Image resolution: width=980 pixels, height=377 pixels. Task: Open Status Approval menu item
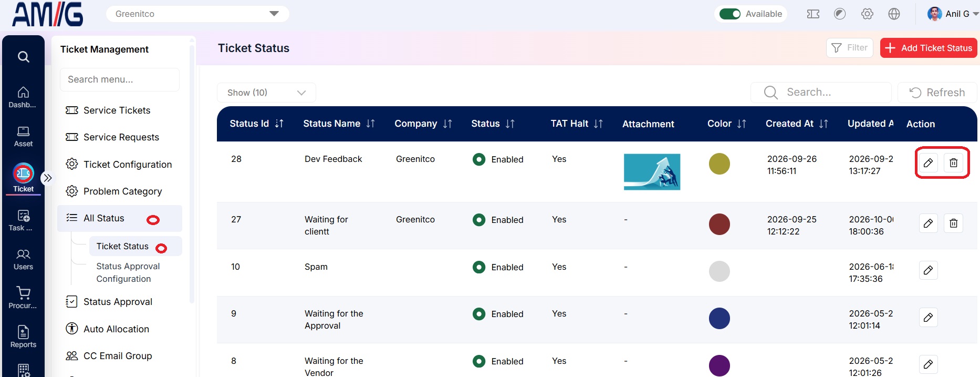[120, 302]
